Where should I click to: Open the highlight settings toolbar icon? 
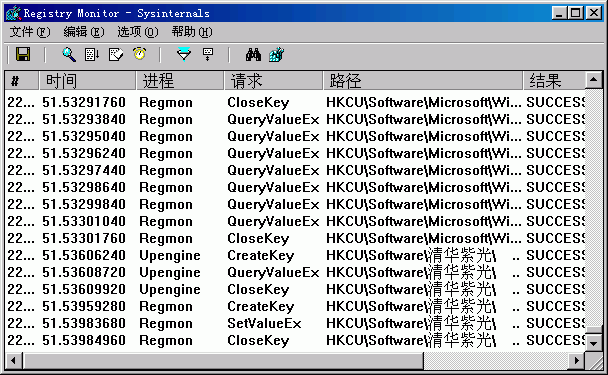[208, 54]
